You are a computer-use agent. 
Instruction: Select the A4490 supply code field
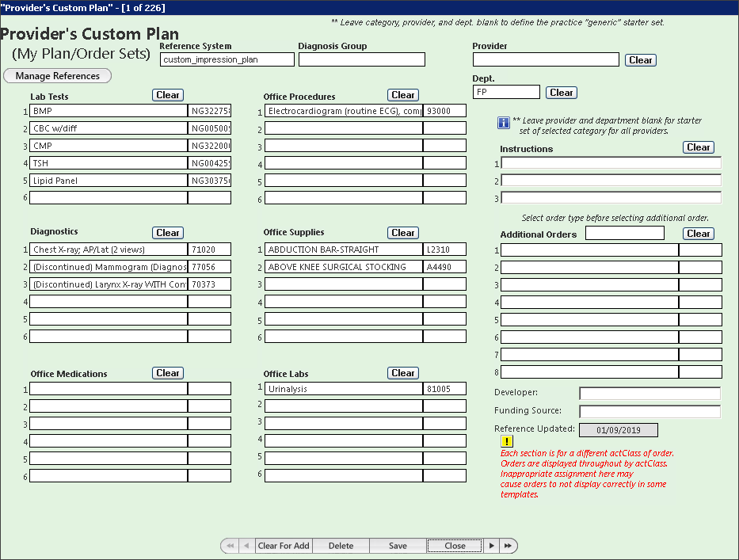click(x=444, y=267)
